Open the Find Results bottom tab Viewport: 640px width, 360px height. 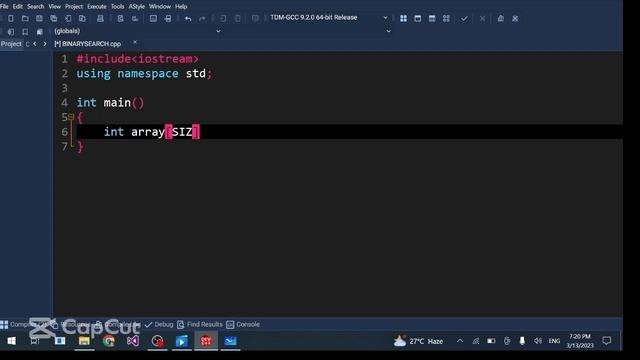coord(200,324)
